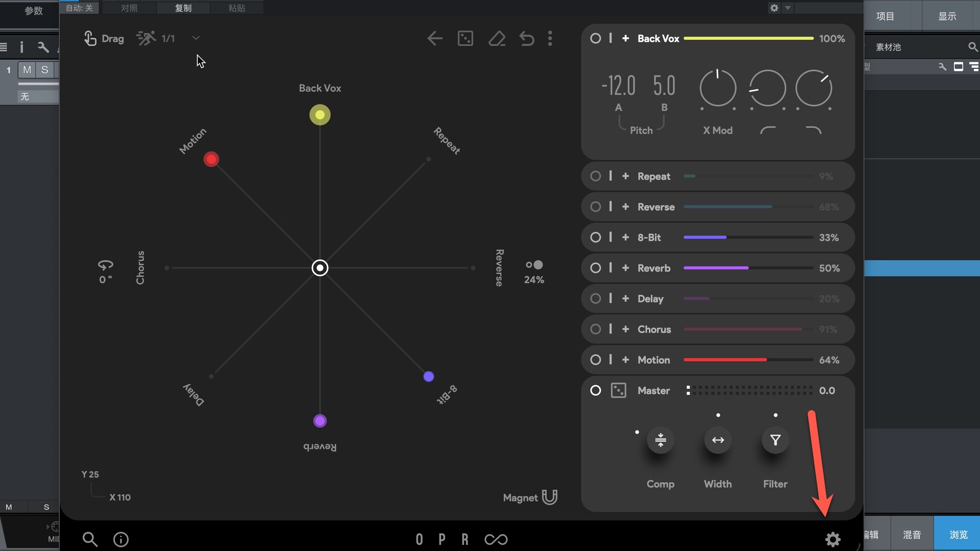
Task: Open the 显示 tab
Action: (x=947, y=16)
